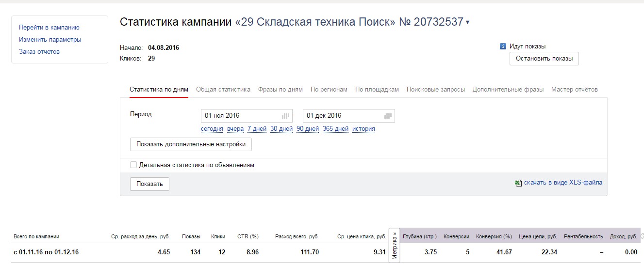
Task: Click the история period link
Action: 364,129
